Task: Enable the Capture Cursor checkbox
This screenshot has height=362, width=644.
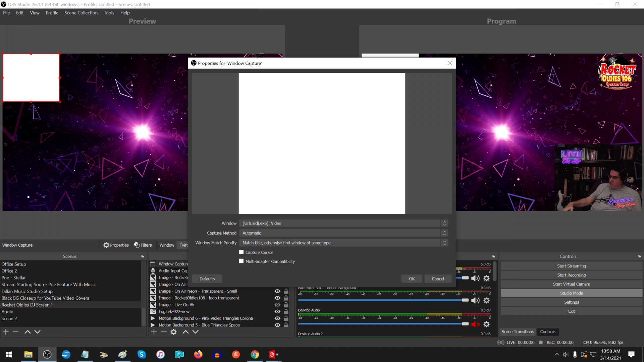Action: (241, 252)
